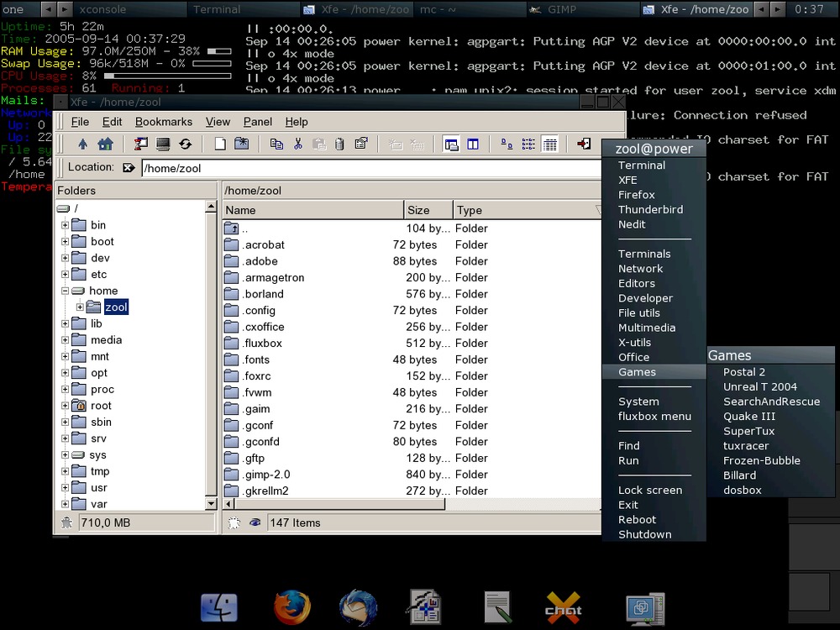840x630 pixels.
Task: Copy the selected files via toolbar
Action: (276, 144)
